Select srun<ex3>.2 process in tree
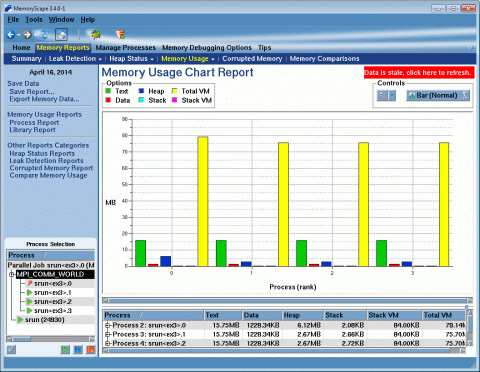 [53, 302]
